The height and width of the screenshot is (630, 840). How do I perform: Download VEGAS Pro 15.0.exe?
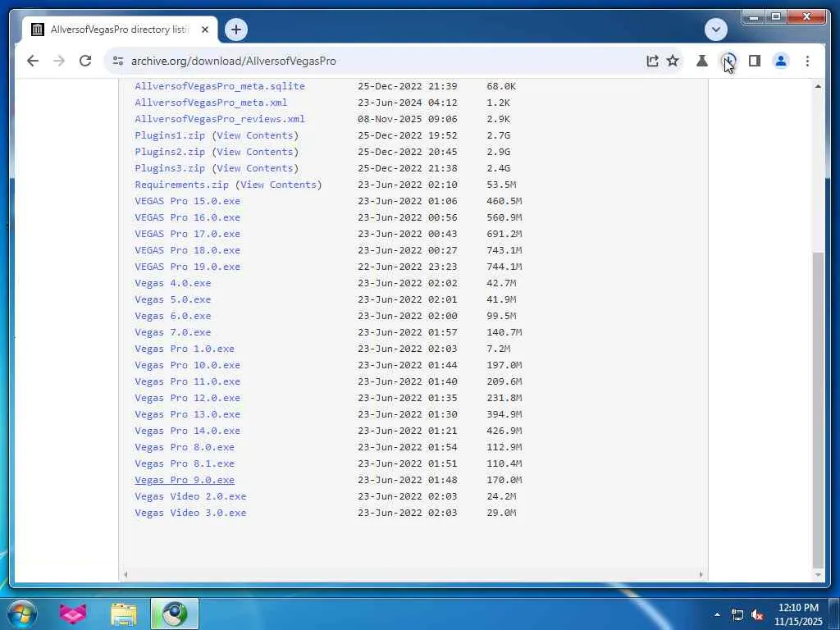click(x=188, y=202)
